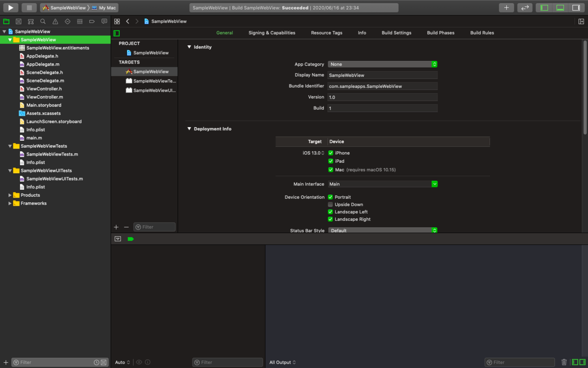The height and width of the screenshot is (368, 588).
Task: Disable Landscape Right orientation
Action: [x=330, y=219]
